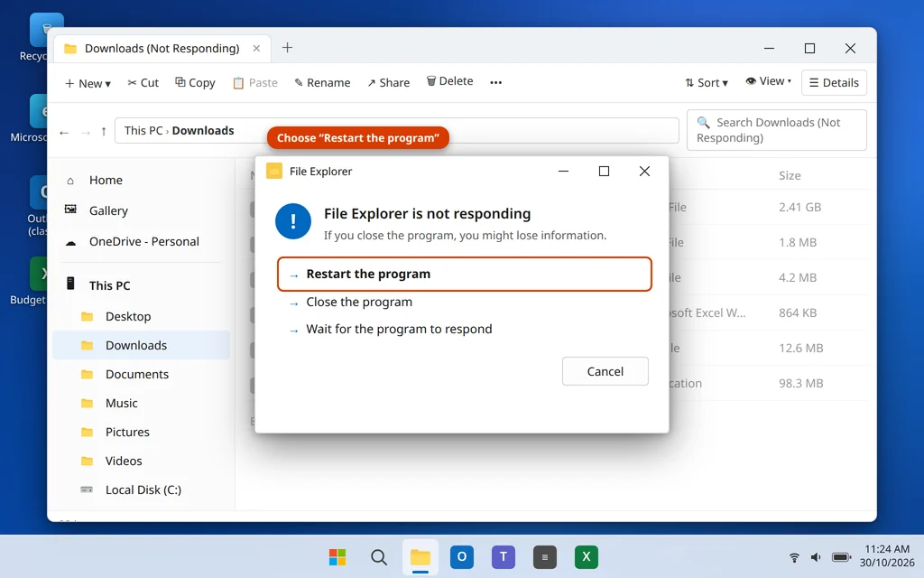Click the Rename toolbar button
Screen dimensions: 924x578
click(x=322, y=82)
